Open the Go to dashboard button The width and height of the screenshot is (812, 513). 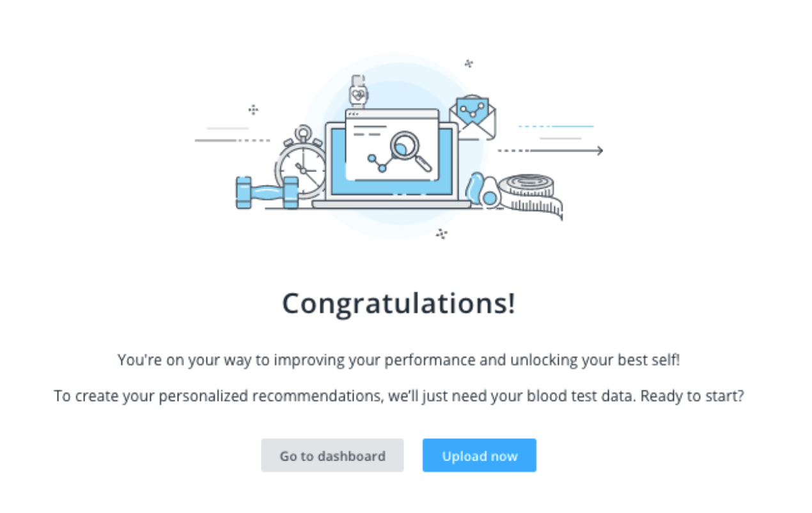(332, 455)
